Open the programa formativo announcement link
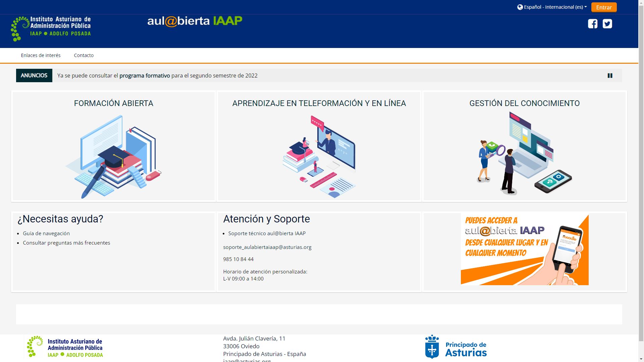 coord(145,75)
